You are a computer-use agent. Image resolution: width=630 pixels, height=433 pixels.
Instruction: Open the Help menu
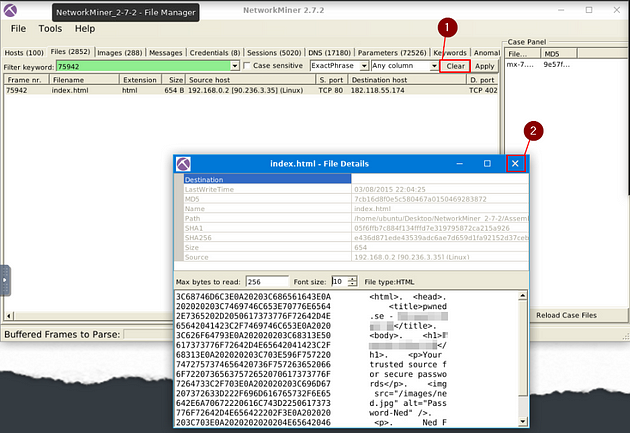point(85,29)
